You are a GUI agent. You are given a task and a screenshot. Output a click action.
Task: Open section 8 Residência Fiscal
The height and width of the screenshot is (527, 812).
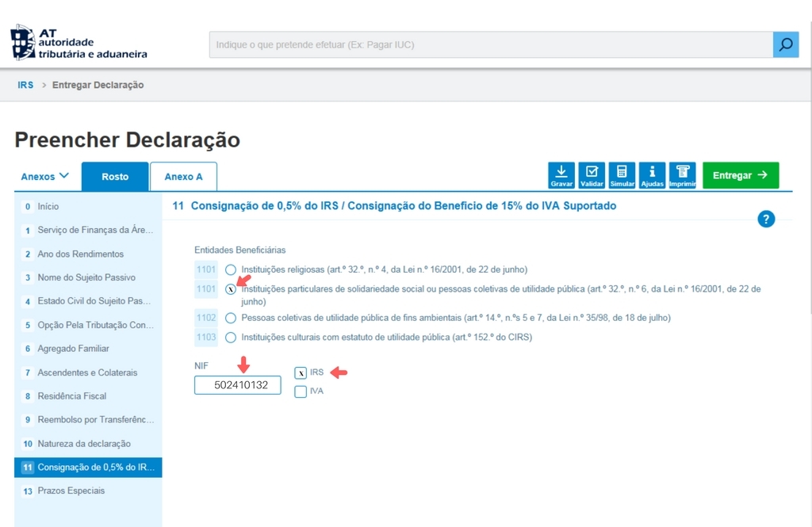point(88,396)
